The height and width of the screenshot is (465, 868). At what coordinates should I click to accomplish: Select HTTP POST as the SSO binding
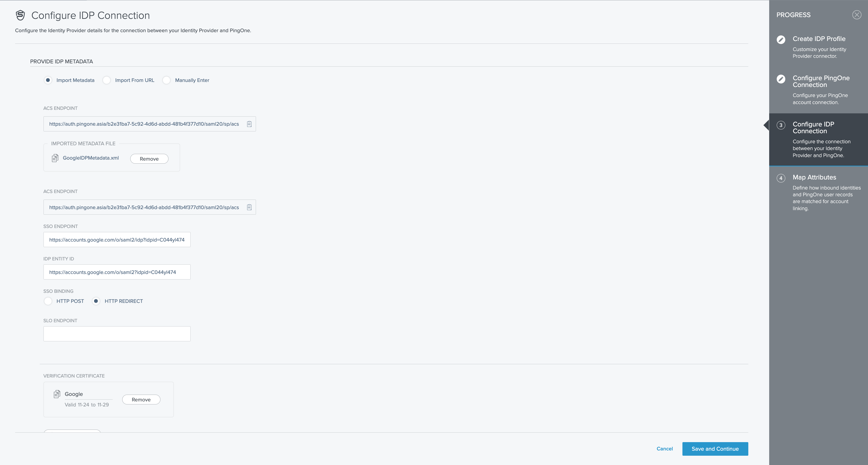tap(48, 301)
